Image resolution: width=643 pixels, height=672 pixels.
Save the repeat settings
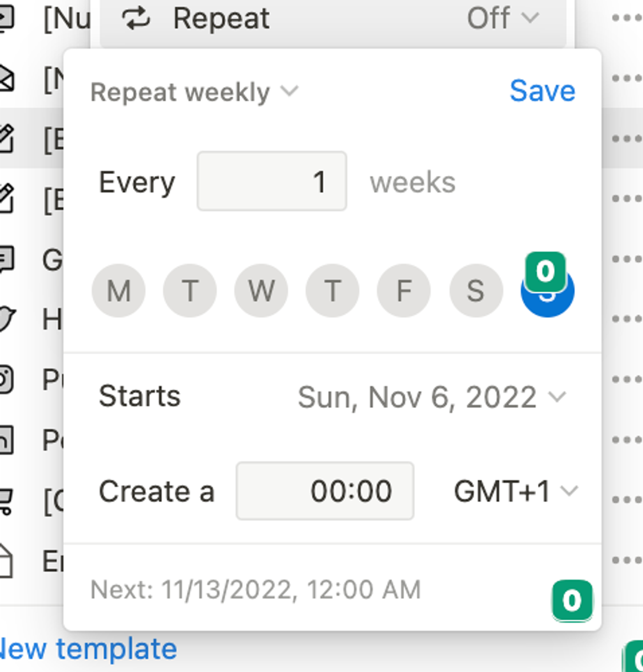[542, 91]
